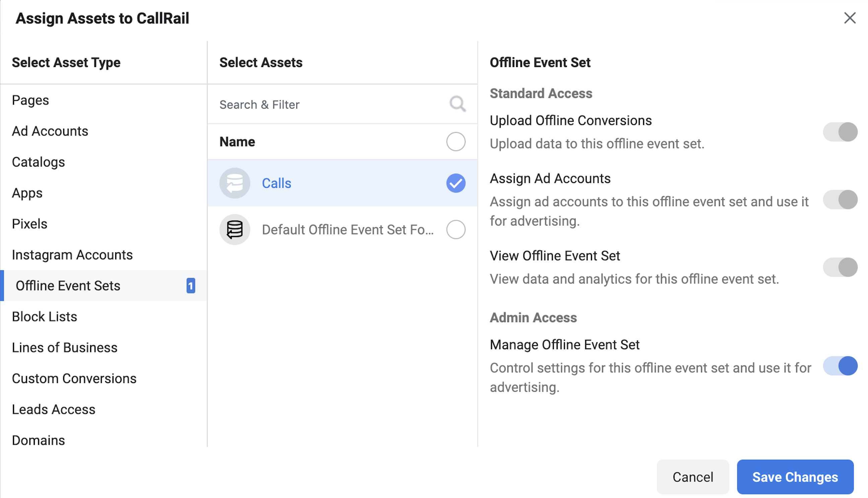Select Ad Accounts asset type
The image size is (868, 498).
pyautogui.click(x=103, y=131)
